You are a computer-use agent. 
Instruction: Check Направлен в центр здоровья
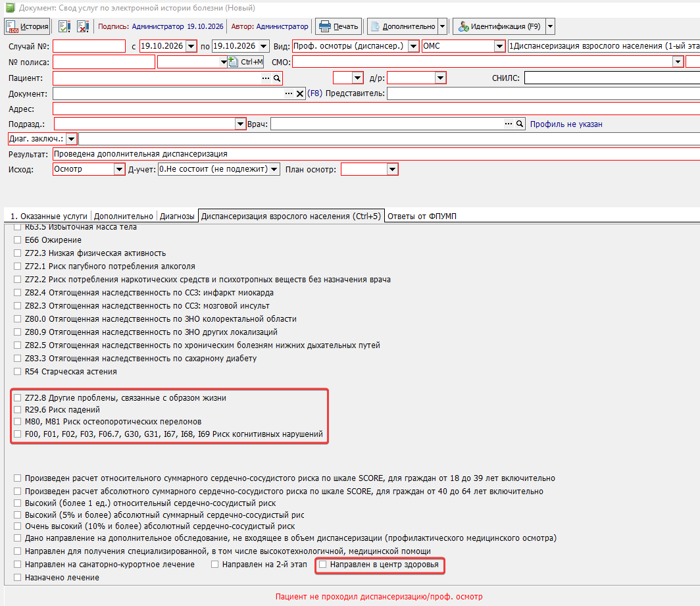point(323,565)
